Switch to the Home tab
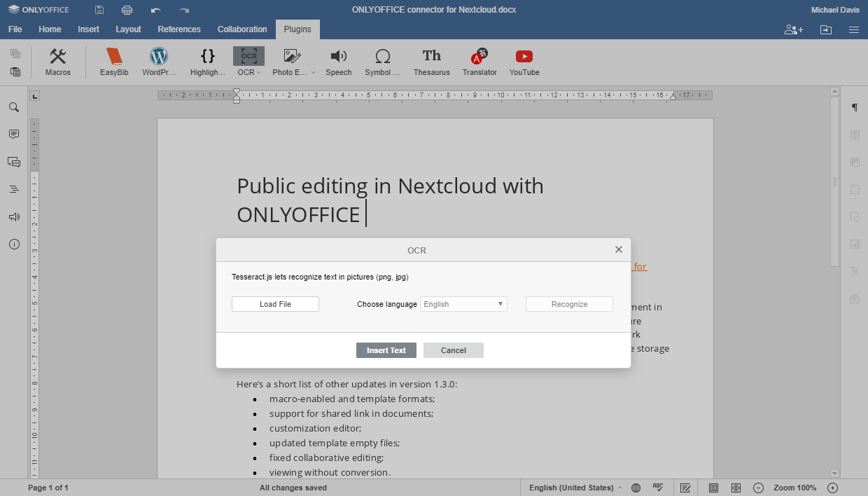This screenshot has width=868, height=496. pos(50,29)
